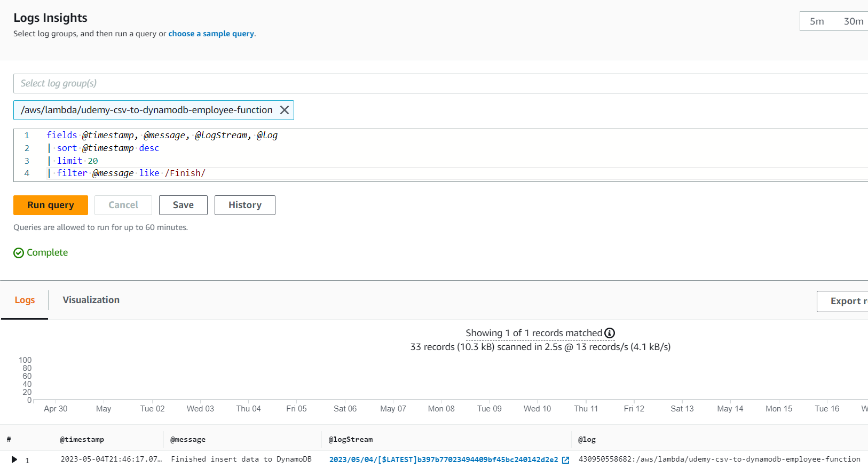
Task: Expand result row 1 details
Action: 14,459
